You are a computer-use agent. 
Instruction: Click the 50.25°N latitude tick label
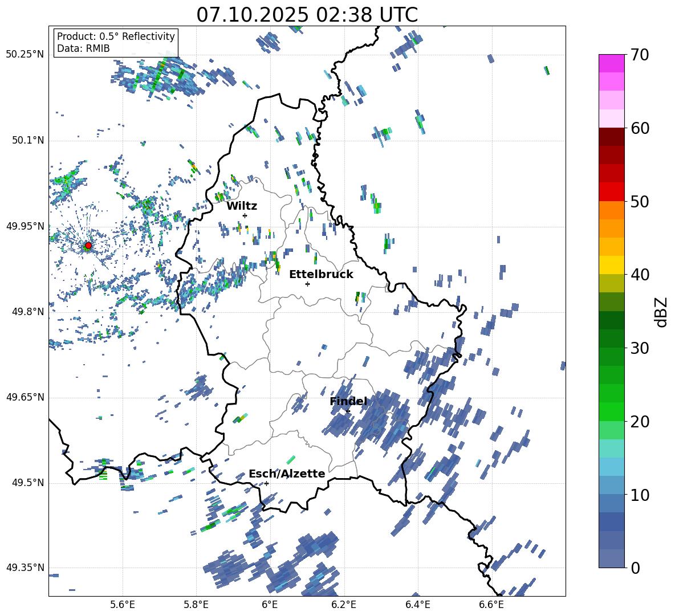(x=25, y=55)
